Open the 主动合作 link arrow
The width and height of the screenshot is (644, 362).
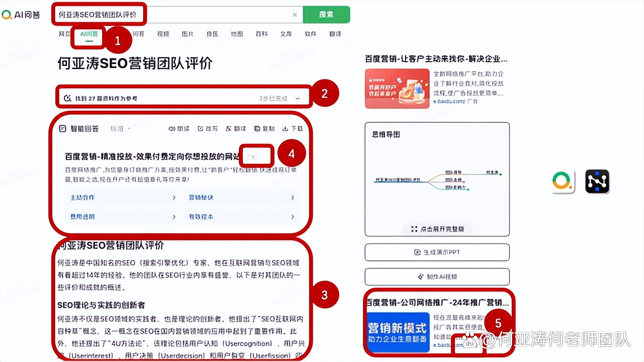(174, 197)
